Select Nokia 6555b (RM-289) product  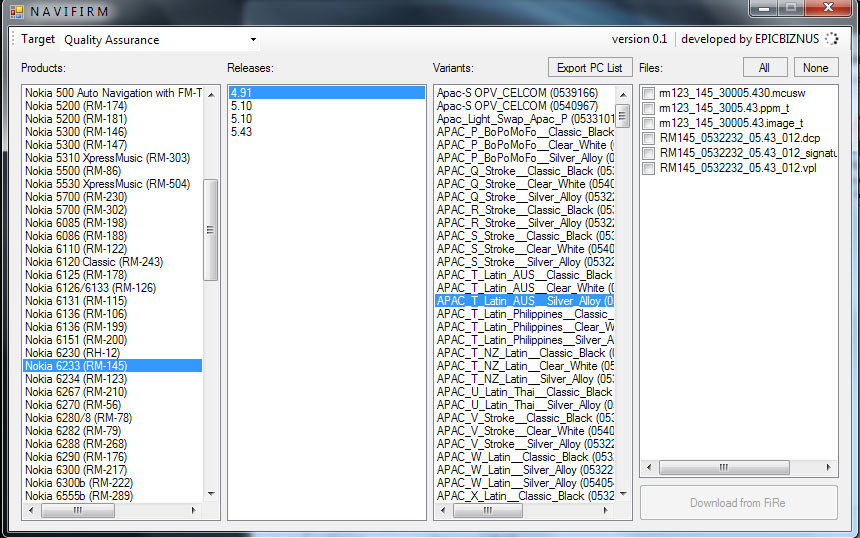[112, 496]
